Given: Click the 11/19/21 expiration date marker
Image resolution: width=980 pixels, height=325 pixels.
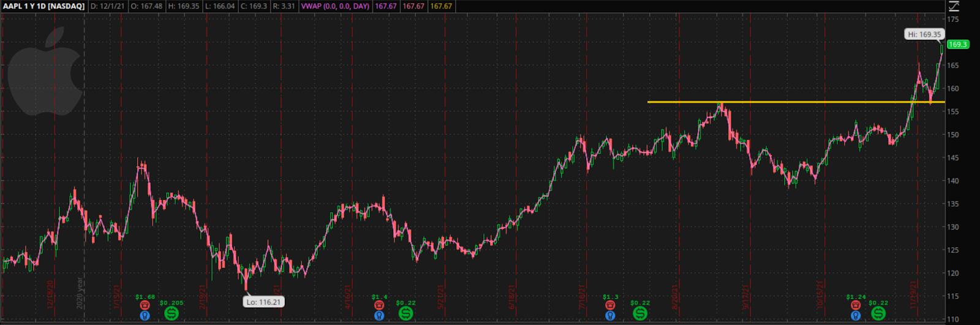Looking at the screenshot, I should click(x=913, y=295).
